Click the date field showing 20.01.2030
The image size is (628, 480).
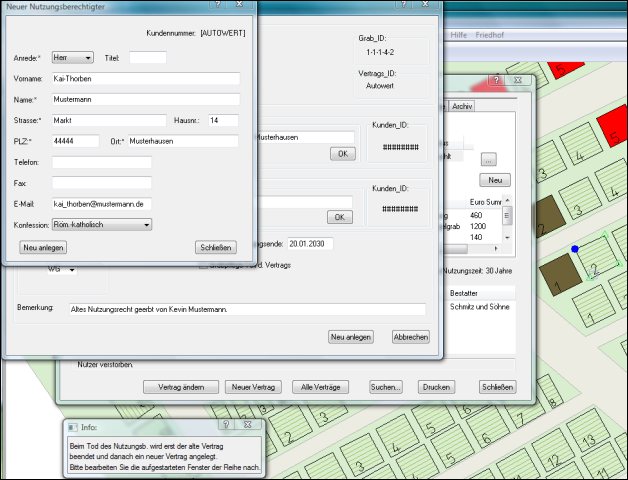click(310, 244)
